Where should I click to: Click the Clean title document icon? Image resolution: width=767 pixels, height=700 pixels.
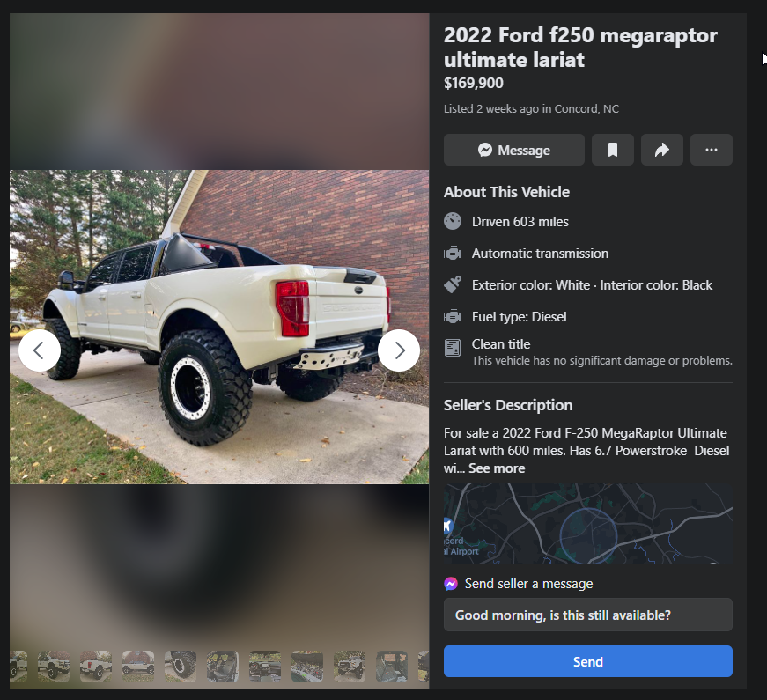(453, 348)
